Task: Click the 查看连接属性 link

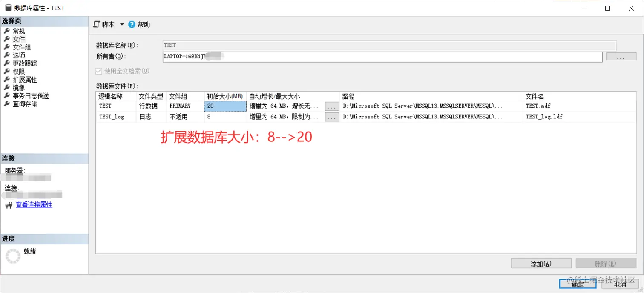Action: [34, 204]
